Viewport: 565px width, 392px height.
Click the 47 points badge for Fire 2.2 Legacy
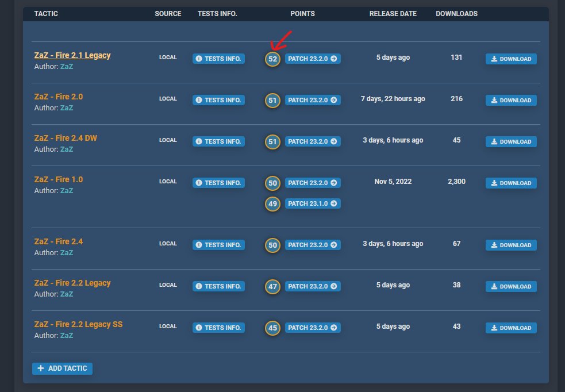tap(273, 287)
